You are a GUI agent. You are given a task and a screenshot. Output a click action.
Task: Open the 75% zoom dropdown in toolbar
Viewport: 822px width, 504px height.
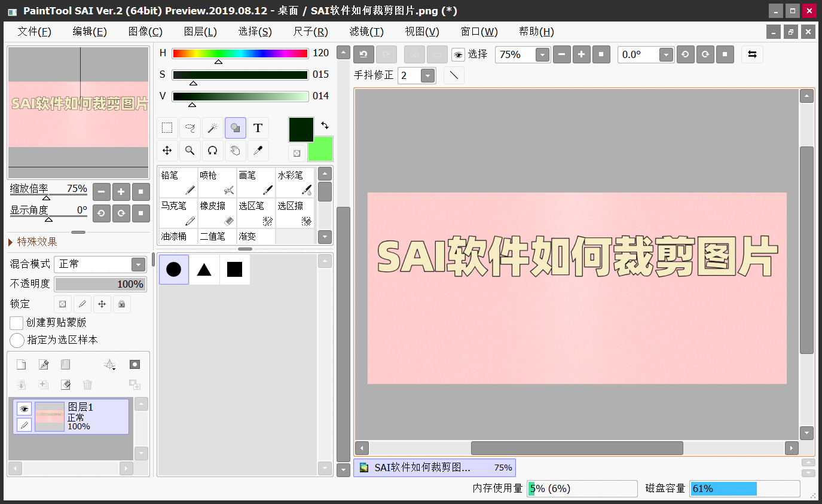(x=542, y=55)
